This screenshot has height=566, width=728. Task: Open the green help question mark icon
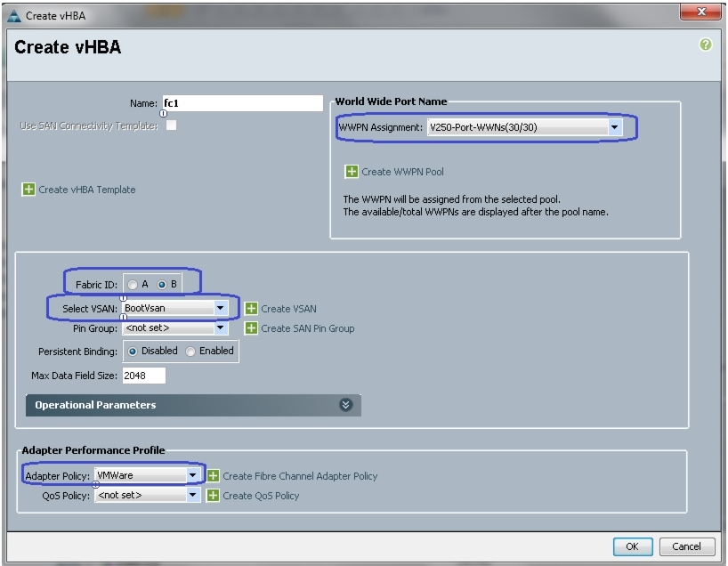705,44
